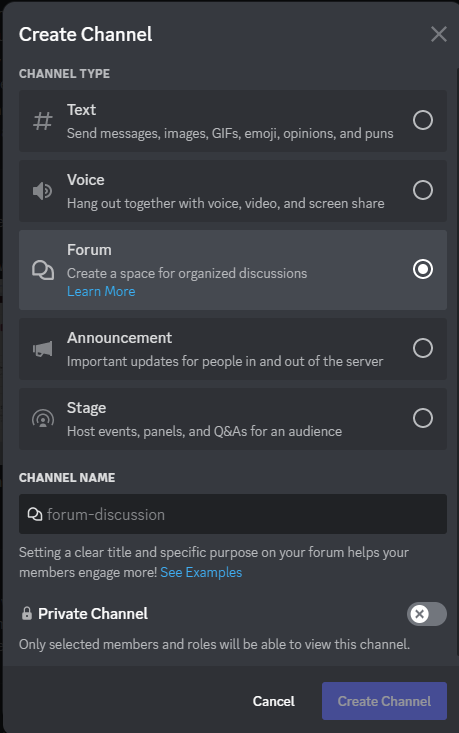Enable the Private Channel toggle

point(427,614)
